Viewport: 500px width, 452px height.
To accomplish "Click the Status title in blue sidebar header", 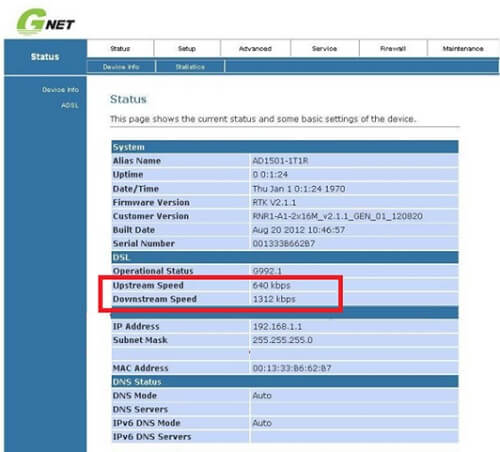I will (45, 57).
